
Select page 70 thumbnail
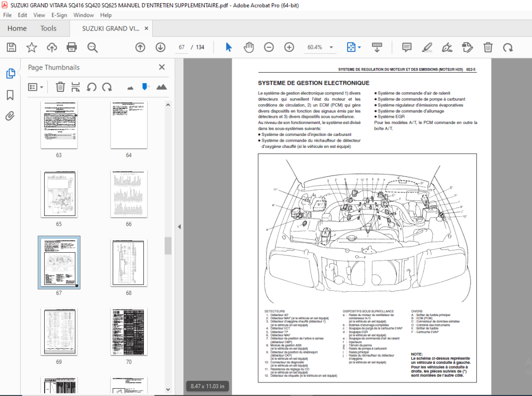click(129, 331)
